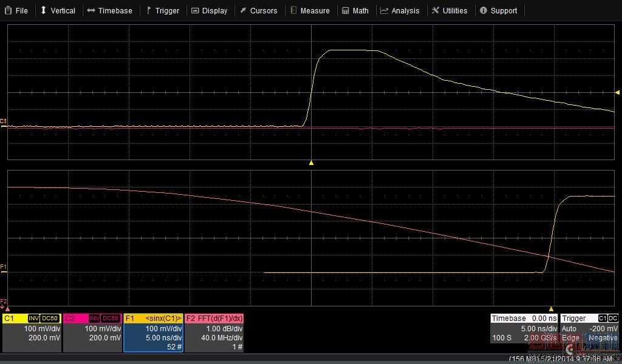The height and width of the screenshot is (364, 622).
Task: Open the Analysis menu
Action: 400,11
